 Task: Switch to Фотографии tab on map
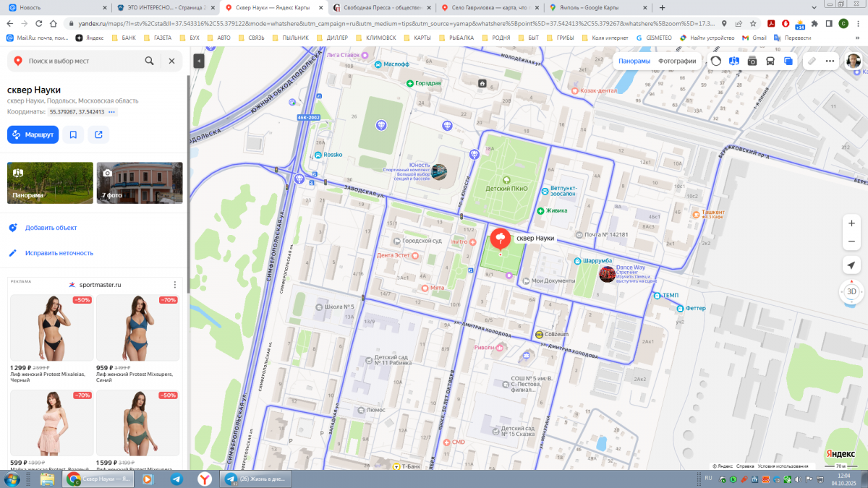pos(677,61)
